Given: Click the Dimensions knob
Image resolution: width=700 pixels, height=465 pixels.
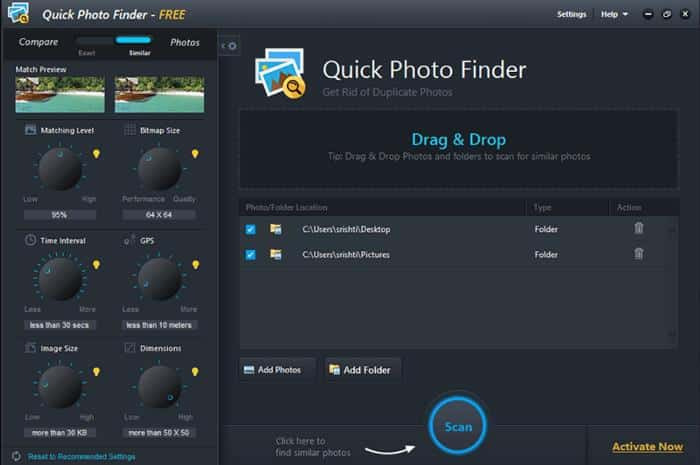Looking at the screenshot, I should tap(159, 386).
